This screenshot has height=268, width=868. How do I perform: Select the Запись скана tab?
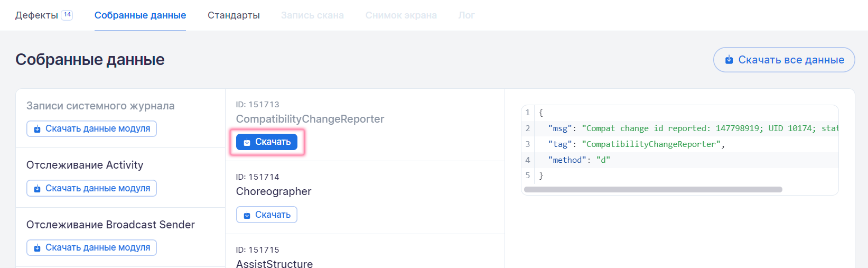point(312,15)
